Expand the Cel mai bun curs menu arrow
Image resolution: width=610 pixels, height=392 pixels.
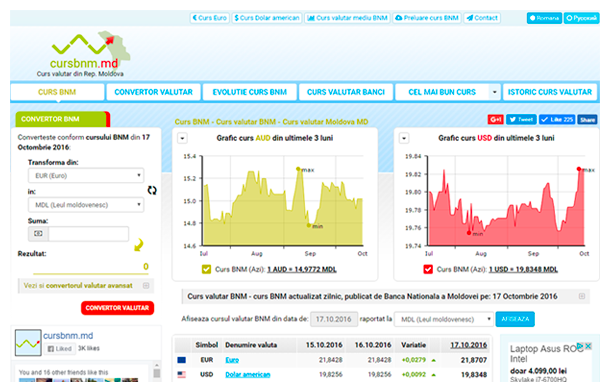[494, 92]
